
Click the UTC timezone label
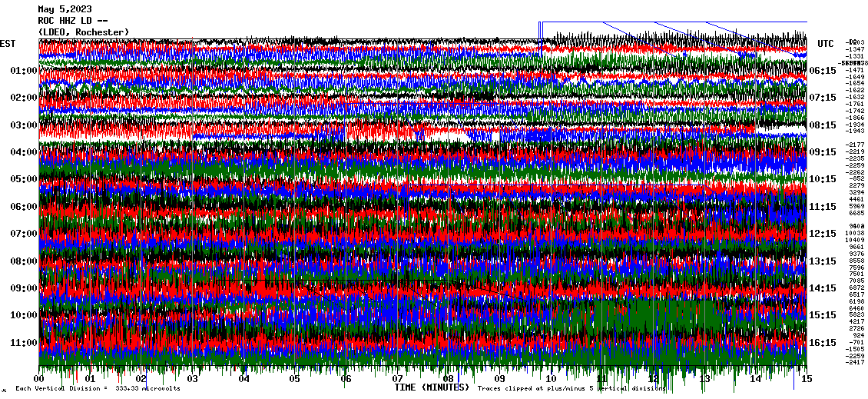pos(826,44)
